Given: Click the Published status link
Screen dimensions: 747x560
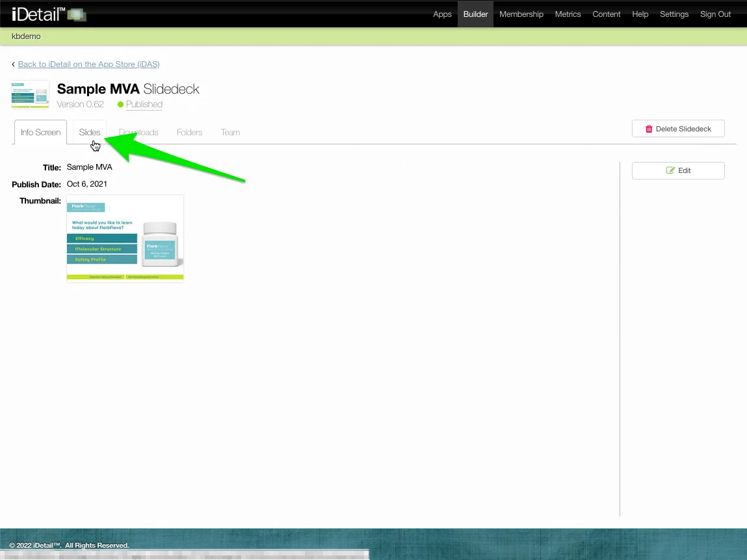Looking at the screenshot, I should (x=144, y=104).
